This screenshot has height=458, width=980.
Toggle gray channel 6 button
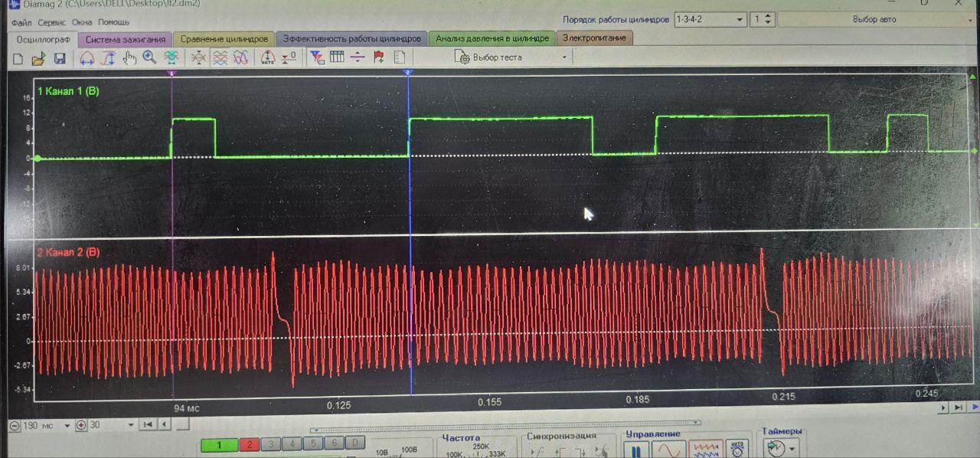[x=334, y=443]
